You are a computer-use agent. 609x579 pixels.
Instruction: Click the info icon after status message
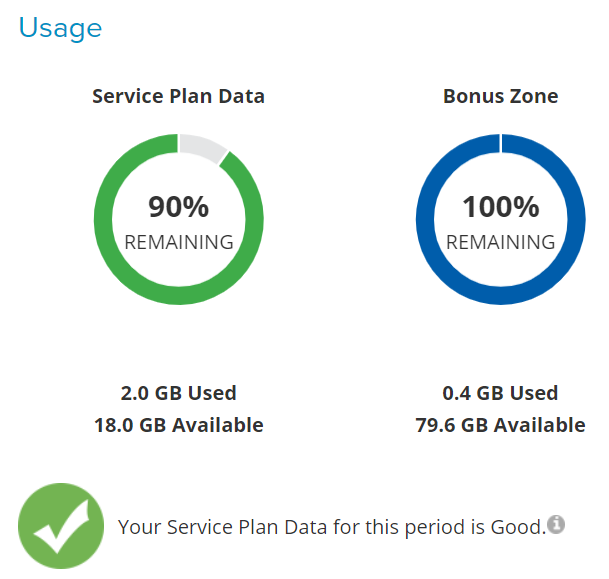click(557, 524)
